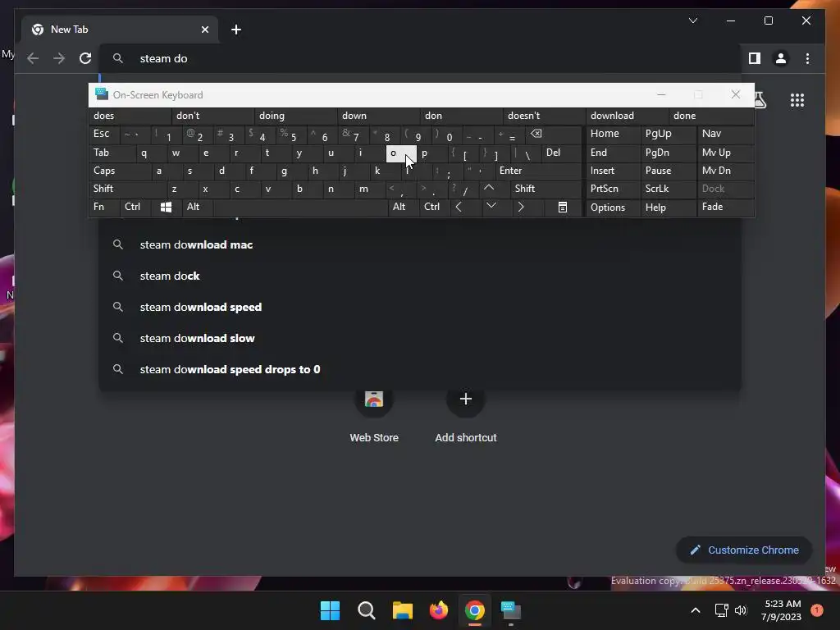Screen dimensions: 840x630
Task: Open Firefox from the taskbar
Action: [439, 610]
